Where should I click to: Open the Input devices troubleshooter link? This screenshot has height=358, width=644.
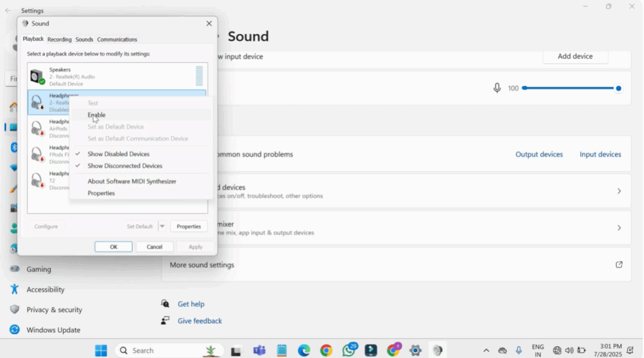pyautogui.click(x=600, y=155)
